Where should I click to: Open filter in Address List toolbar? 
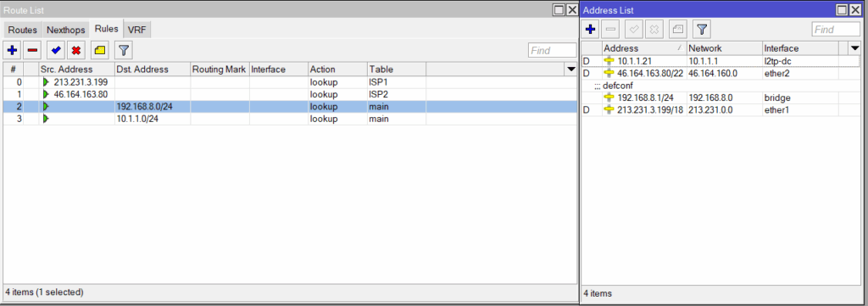point(702,29)
